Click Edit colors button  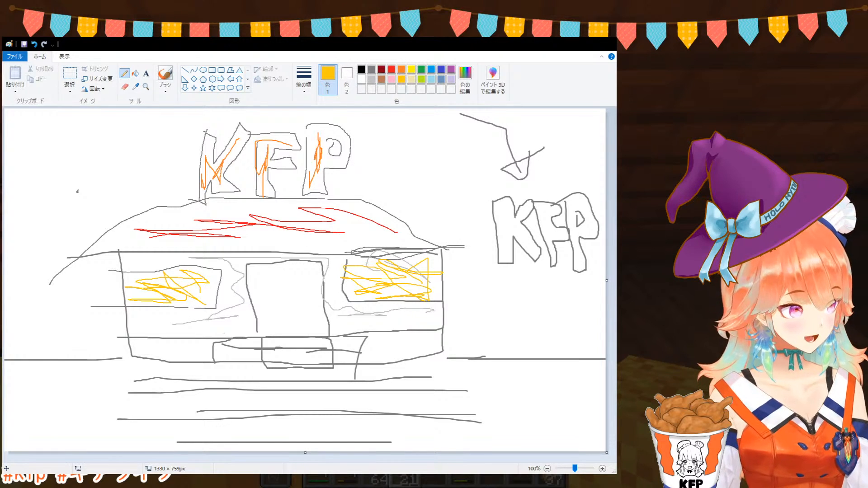pos(465,79)
